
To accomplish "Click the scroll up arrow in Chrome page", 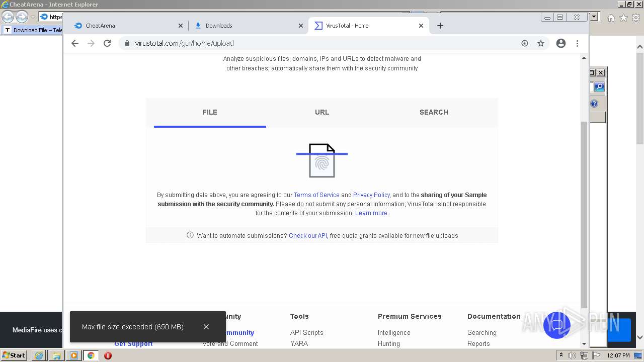I will coord(584,58).
